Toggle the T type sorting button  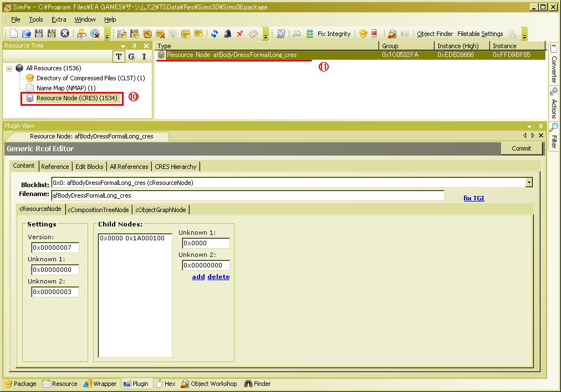pyautogui.click(x=119, y=56)
